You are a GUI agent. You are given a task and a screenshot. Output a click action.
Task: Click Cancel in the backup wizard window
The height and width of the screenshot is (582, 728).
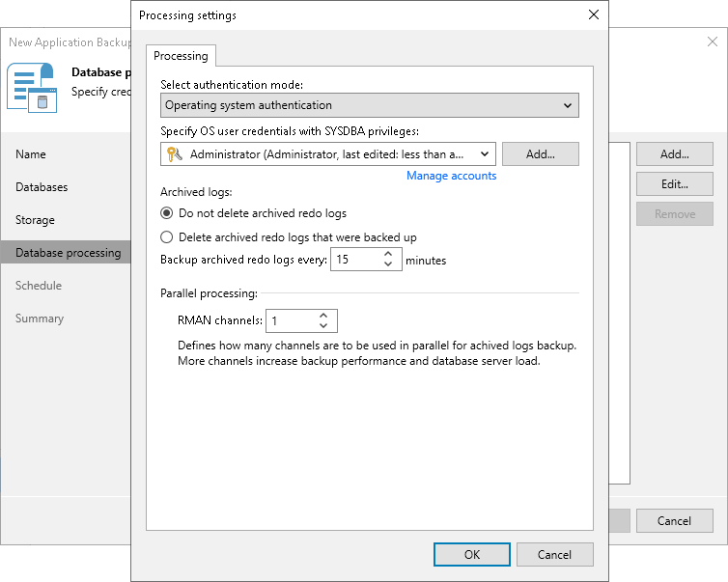click(x=675, y=521)
